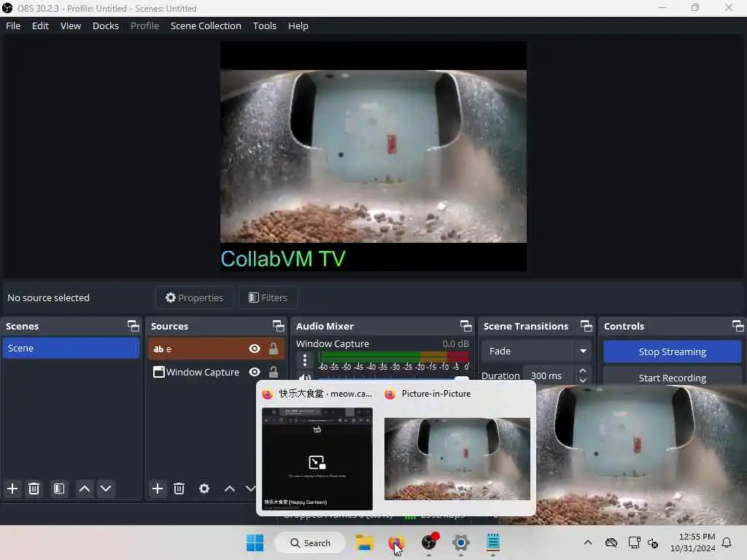Add a new source with plus icon
The width and height of the screenshot is (747, 560).
tap(158, 489)
